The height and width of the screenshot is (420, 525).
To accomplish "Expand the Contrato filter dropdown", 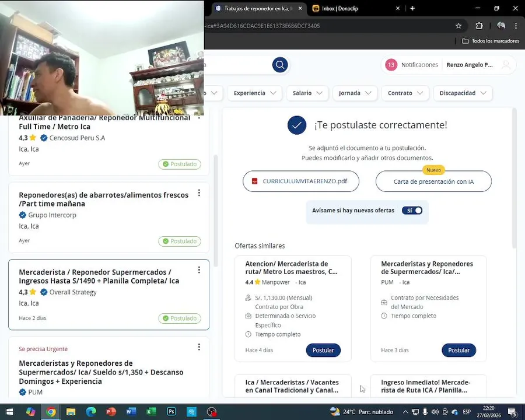I will point(405,93).
